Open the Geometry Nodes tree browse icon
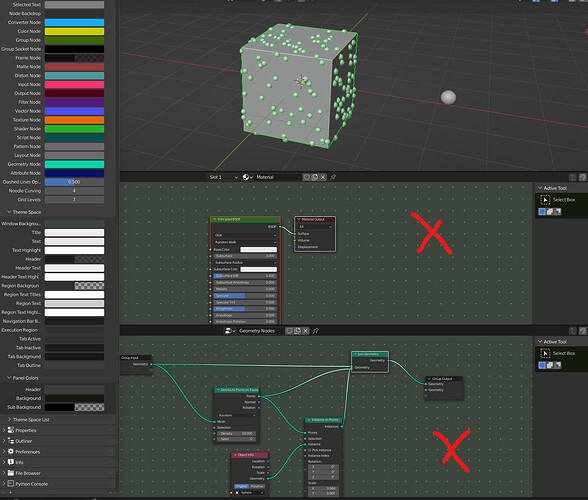Viewport: 588px width, 500px height. tap(230, 331)
